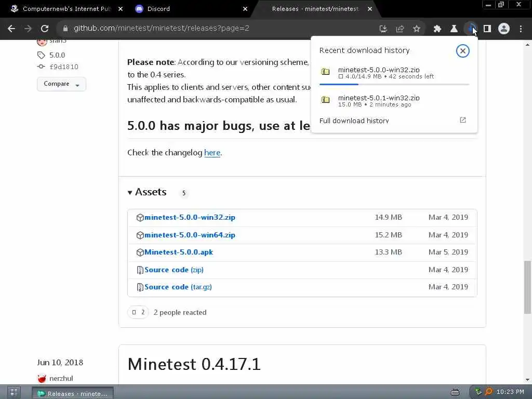Click the lock icon beside the URL
The width and height of the screenshot is (532, 399).
click(65, 29)
